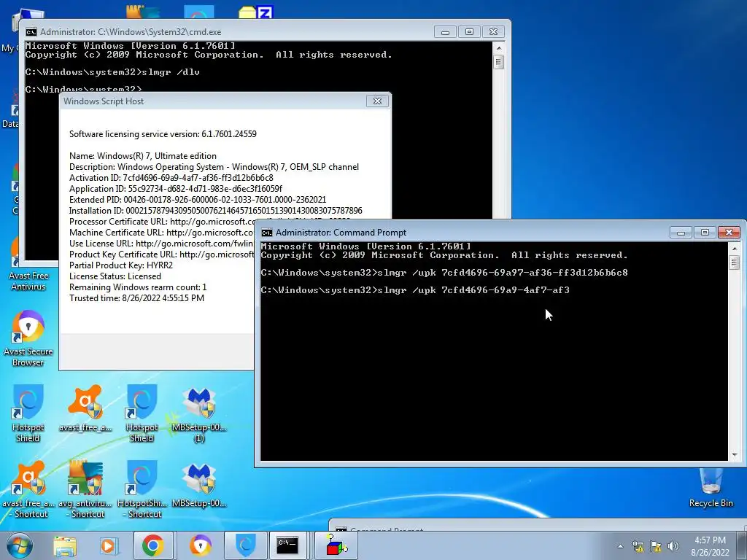Viewport: 747px width, 560px height.
Task: Click the License Status: Licensed line
Action: (x=115, y=276)
